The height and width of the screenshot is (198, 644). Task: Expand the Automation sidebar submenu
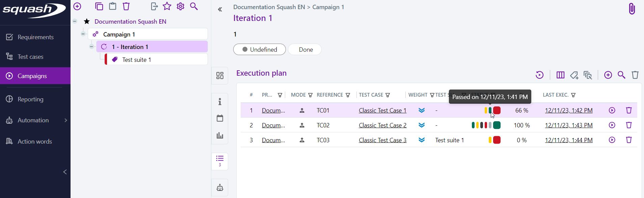65,120
